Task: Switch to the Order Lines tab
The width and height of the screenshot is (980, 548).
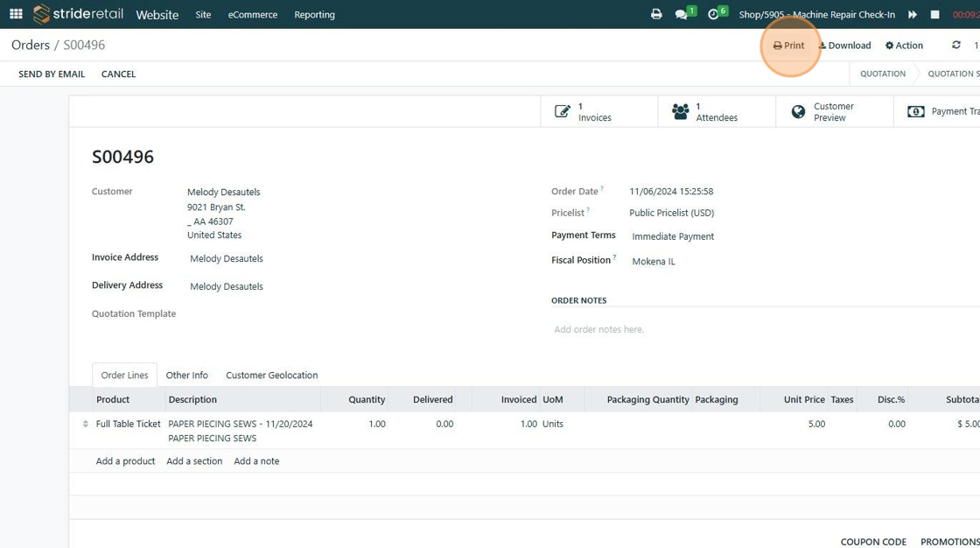Action: 124,376
